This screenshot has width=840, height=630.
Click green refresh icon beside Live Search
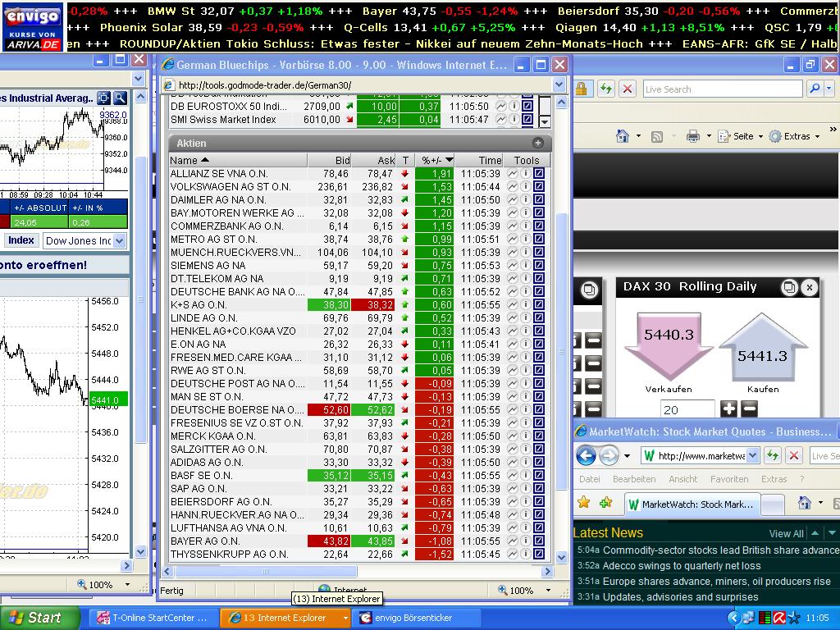pyautogui.click(x=606, y=89)
